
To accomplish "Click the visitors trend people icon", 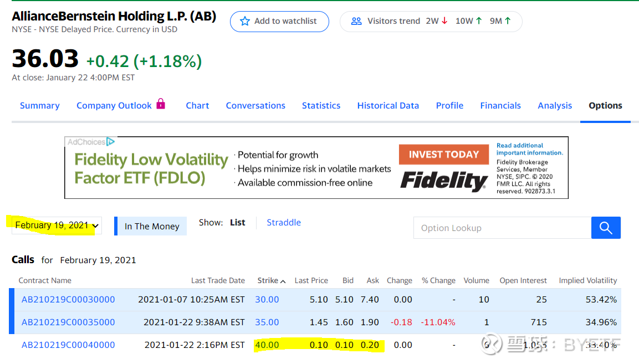I will click(x=356, y=21).
